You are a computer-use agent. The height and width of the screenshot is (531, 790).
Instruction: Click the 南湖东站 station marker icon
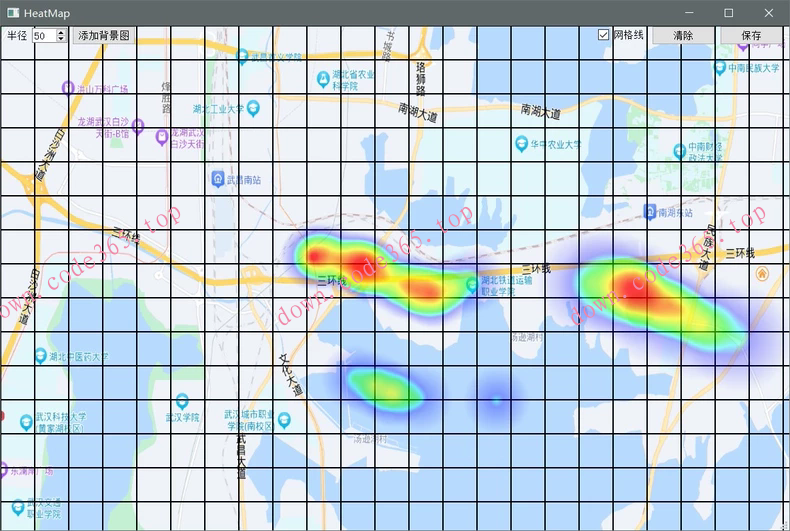[650, 212]
